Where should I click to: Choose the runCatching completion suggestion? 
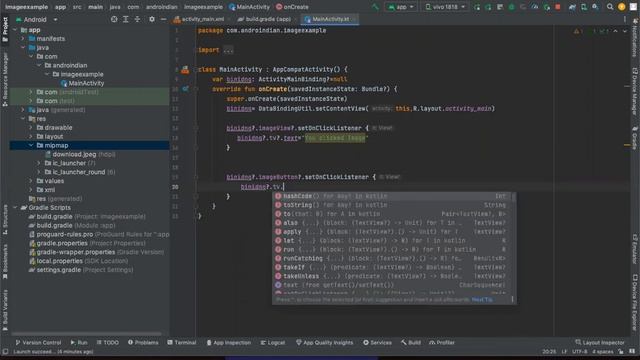(392, 258)
